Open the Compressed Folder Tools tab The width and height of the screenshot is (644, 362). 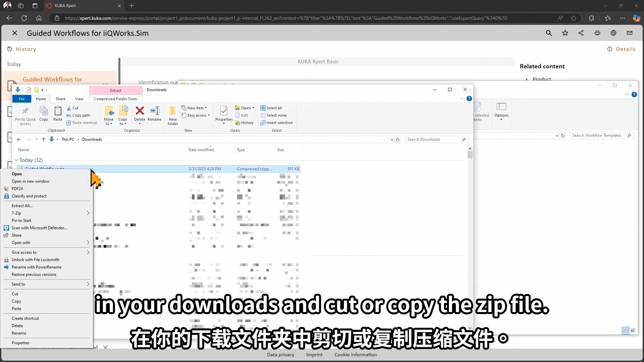coord(115,99)
